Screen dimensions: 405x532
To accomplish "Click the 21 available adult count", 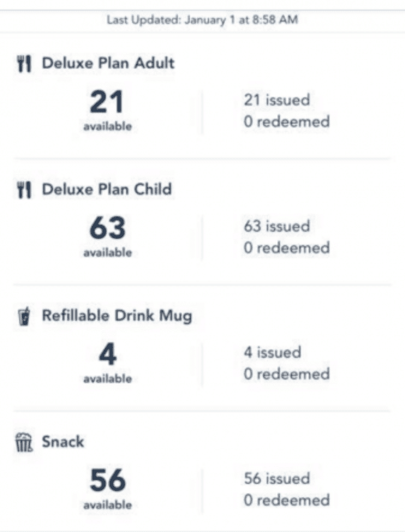I will click(x=107, y=103).
